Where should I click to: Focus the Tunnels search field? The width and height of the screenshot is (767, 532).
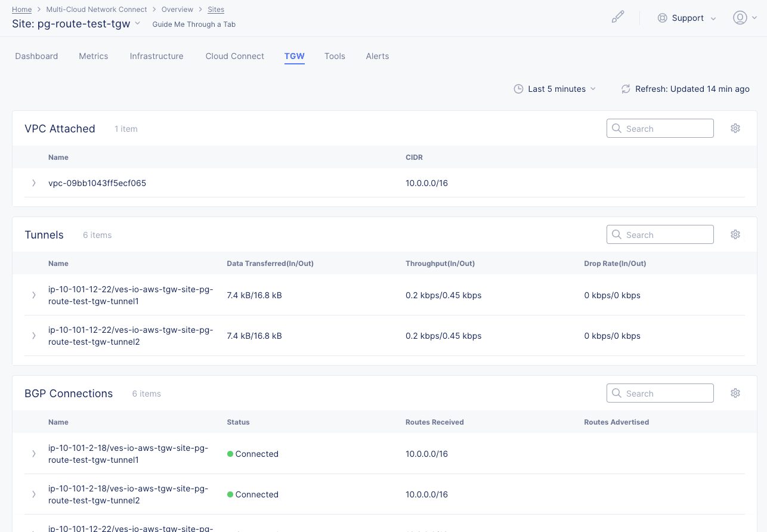660,234
